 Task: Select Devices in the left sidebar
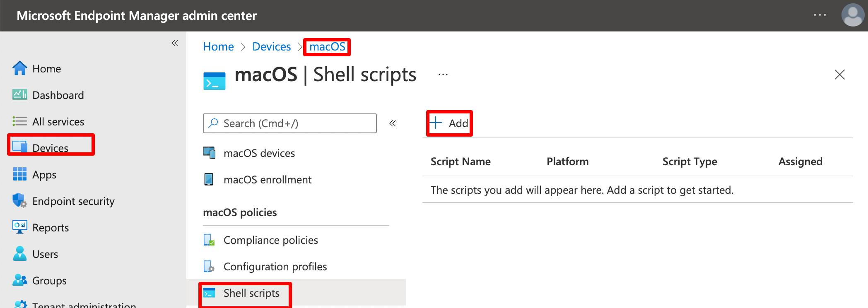(50, 148)
